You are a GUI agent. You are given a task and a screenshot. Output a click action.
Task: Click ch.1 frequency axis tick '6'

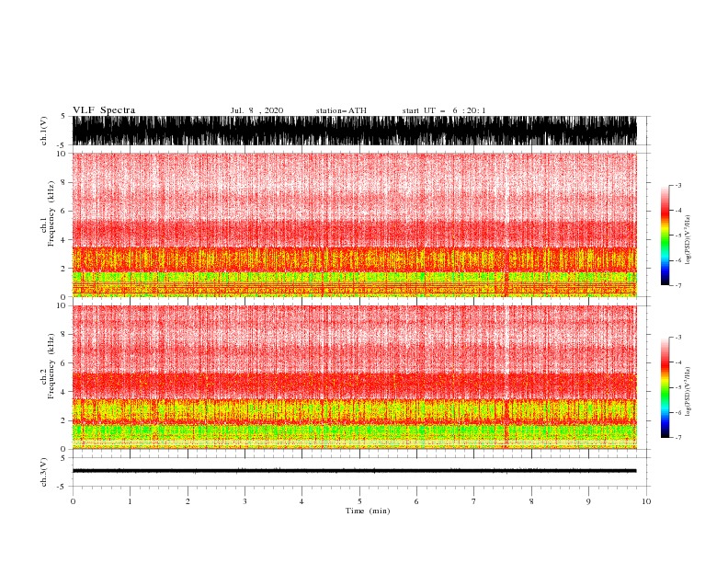point(63,212)
